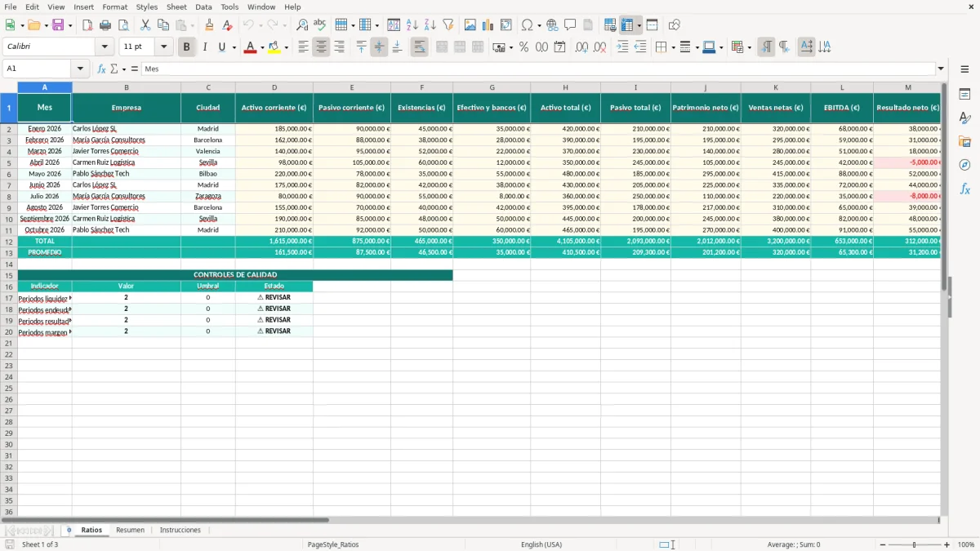Open the Data menu
Viewport: 980px width, 551px height.
(x=203, y=7)
